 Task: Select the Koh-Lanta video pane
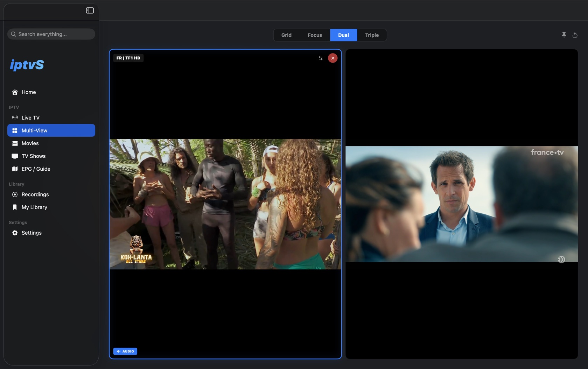click(225, 204)
